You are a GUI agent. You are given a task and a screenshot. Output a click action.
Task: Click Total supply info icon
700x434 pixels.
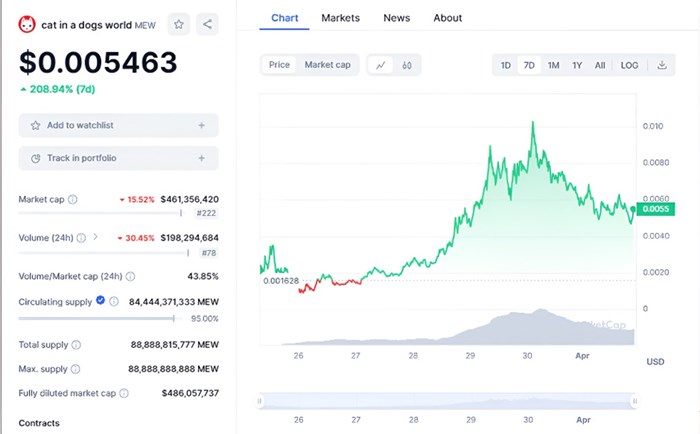coord(76,345)
